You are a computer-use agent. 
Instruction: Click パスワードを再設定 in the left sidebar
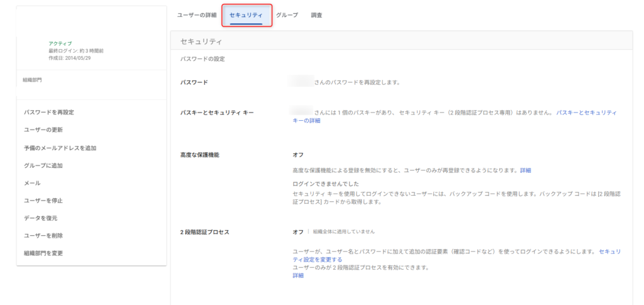48,113
